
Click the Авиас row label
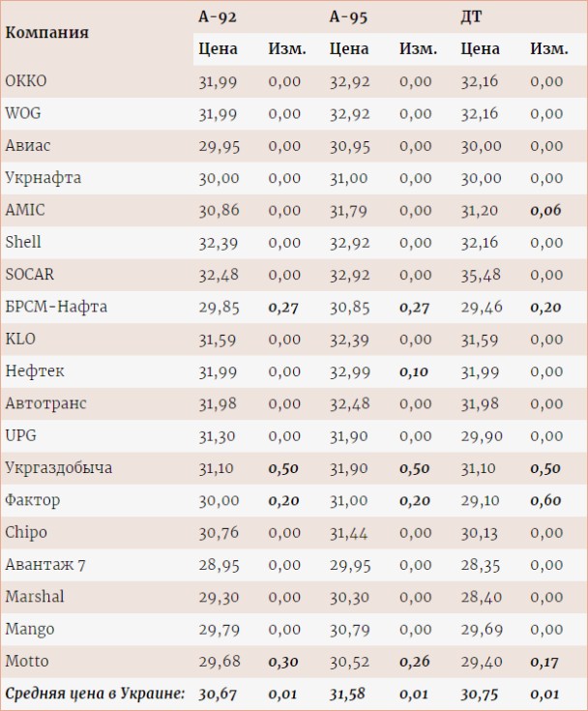[x=28, y=145]
